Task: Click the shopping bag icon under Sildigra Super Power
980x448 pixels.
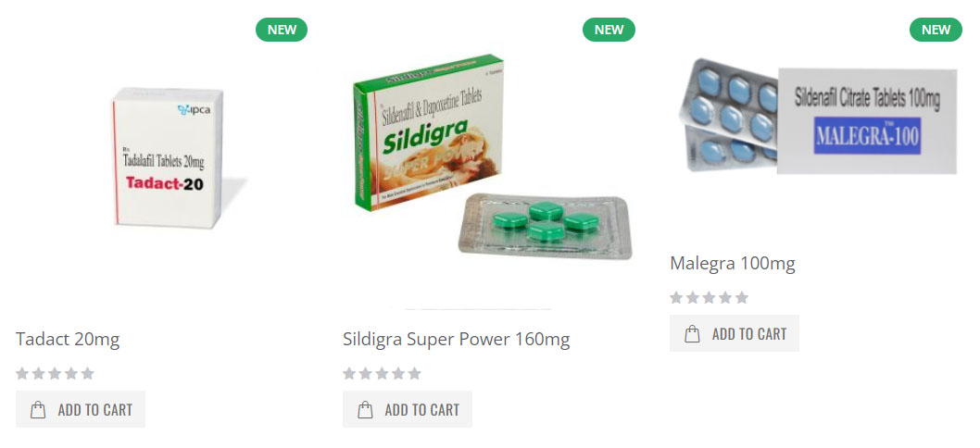Action: point(365,410)
